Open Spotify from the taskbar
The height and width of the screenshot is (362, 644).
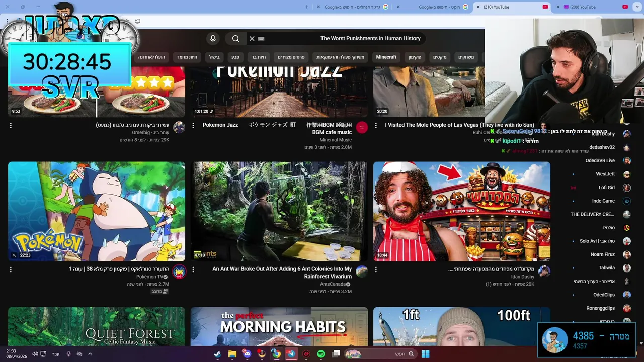[321, 354]
